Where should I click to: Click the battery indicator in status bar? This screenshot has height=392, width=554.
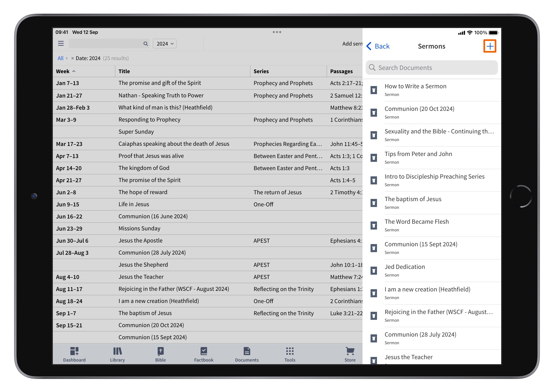pyautogui.click(x=494, y=33)
